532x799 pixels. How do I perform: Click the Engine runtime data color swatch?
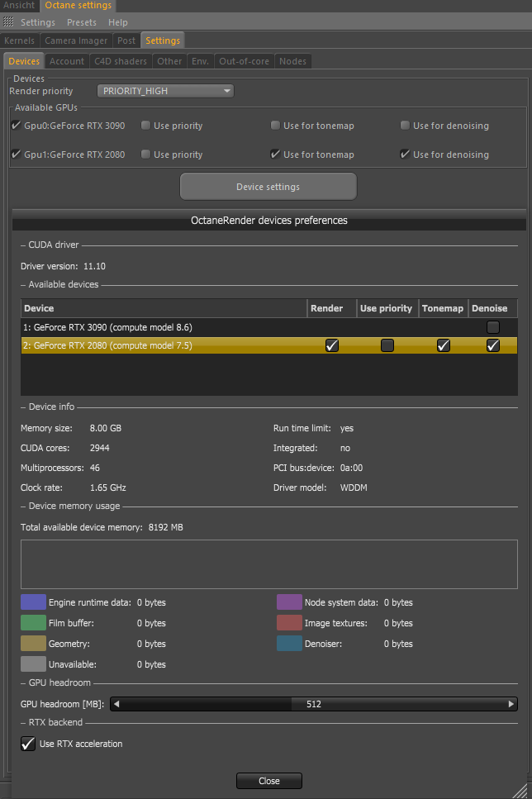click(33, 602)
